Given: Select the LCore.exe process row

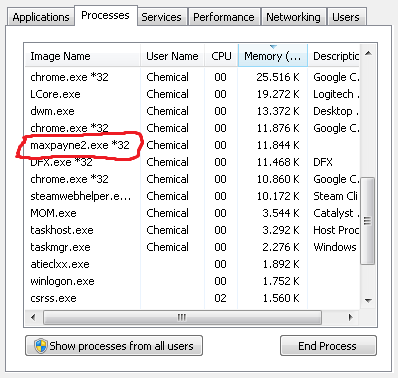Looking at the screenshot, I should tap(192, 94).
